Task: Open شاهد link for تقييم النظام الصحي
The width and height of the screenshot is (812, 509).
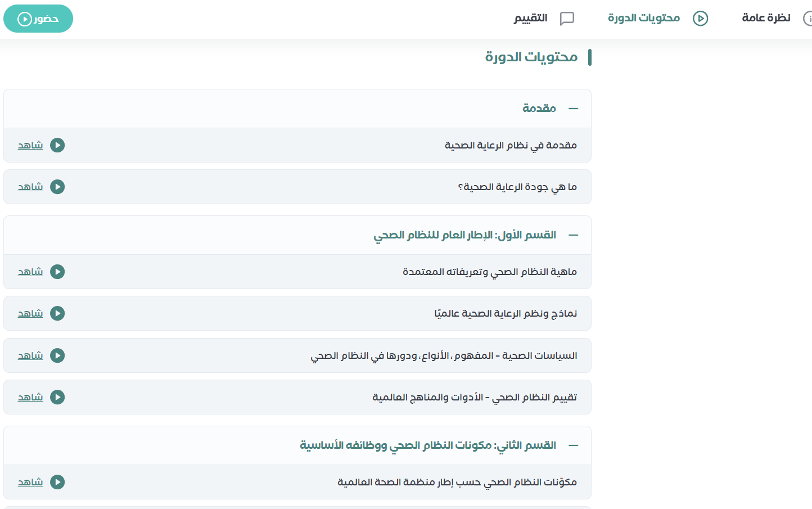Action: [30, 397]
